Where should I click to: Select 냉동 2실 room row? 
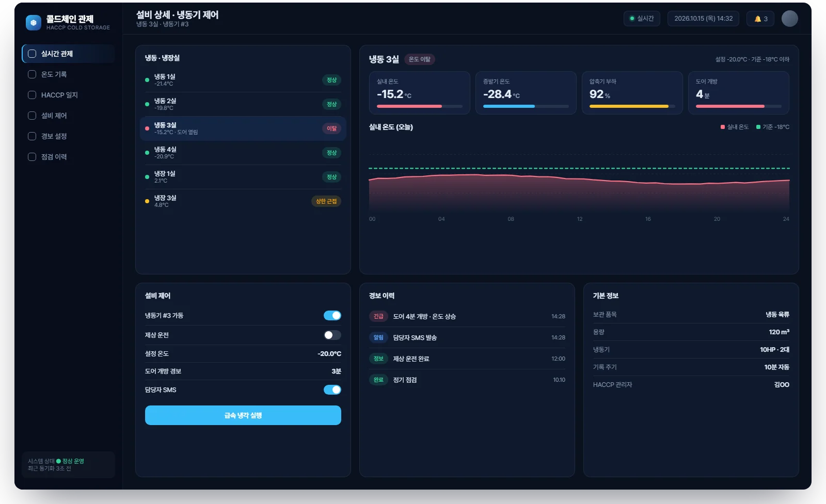coord(243,104)
